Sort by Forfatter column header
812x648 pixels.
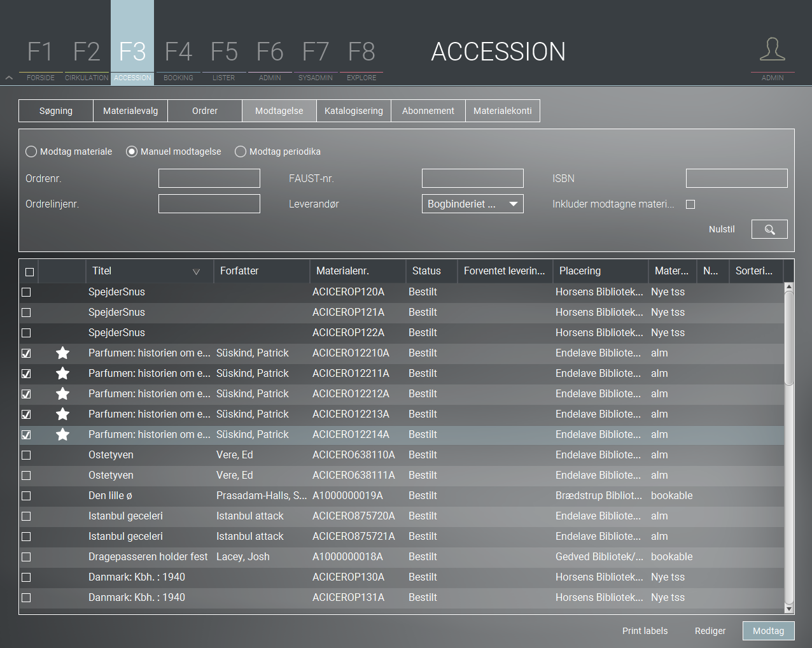(262, 271)
